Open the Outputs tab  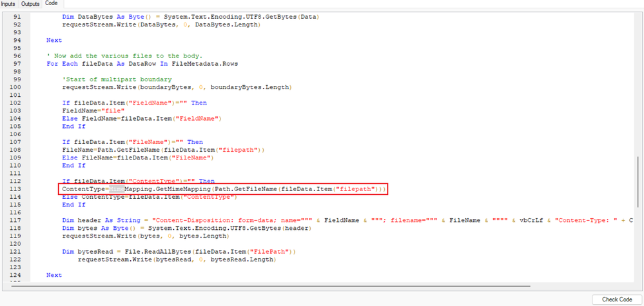(x=30, y=4)
